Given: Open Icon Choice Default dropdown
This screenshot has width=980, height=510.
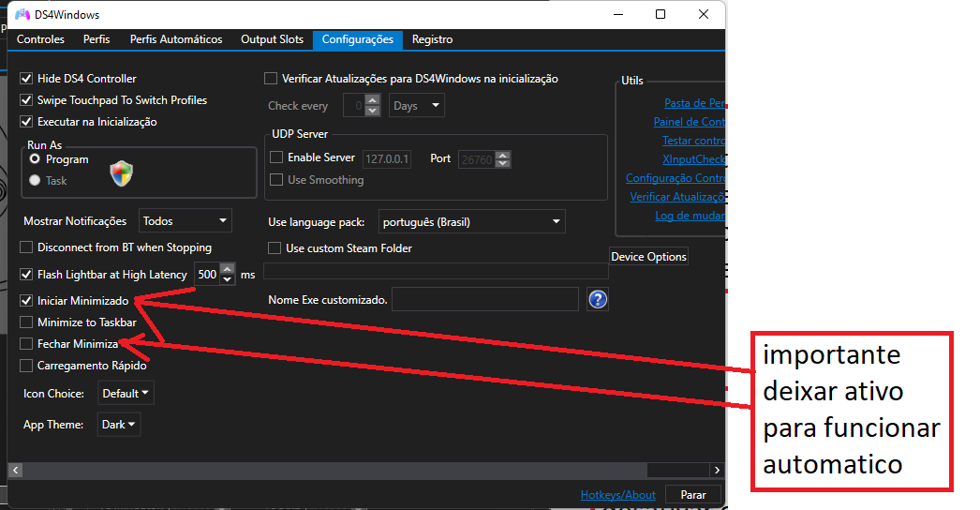Looking at the screenshot, I should 126,393.
